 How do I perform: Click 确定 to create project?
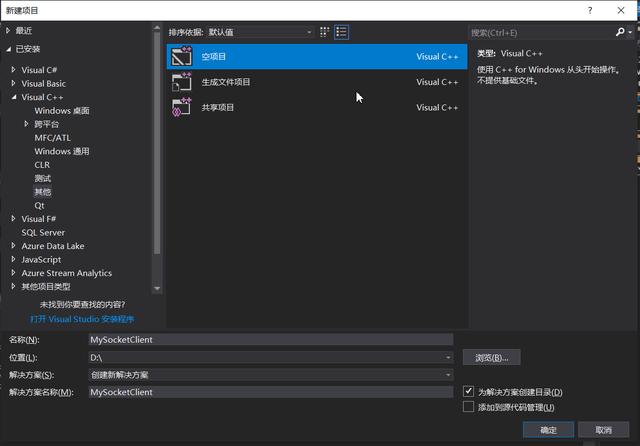pyautogui.click(x=548, y=430)
